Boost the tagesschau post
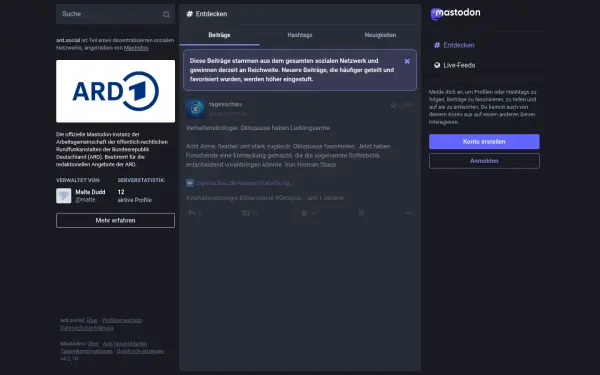600x375 pixels. coord(246,213)
